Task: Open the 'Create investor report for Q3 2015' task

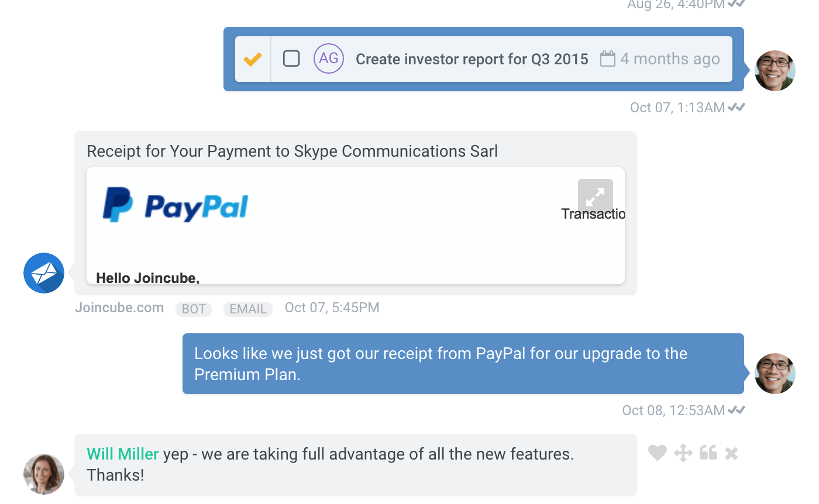Action: click(472, 59)
